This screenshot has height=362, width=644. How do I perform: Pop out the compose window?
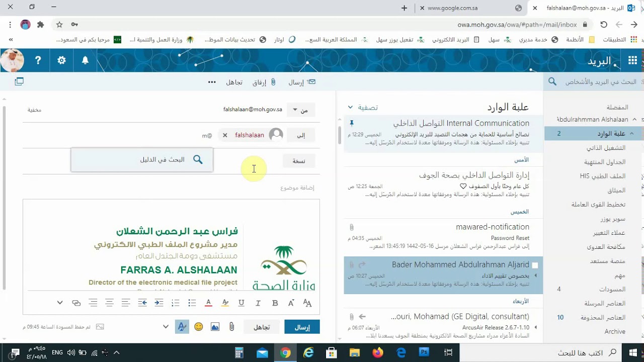[x=19, y=81]
